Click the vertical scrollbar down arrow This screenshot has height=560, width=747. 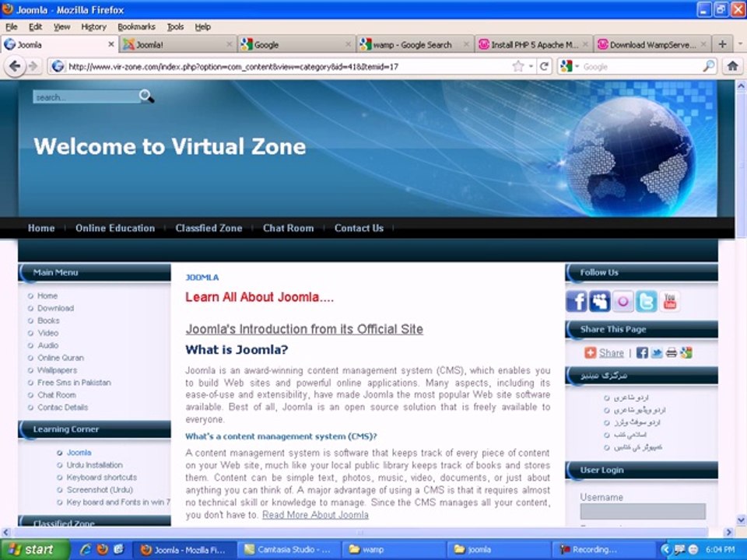[742, 520]
